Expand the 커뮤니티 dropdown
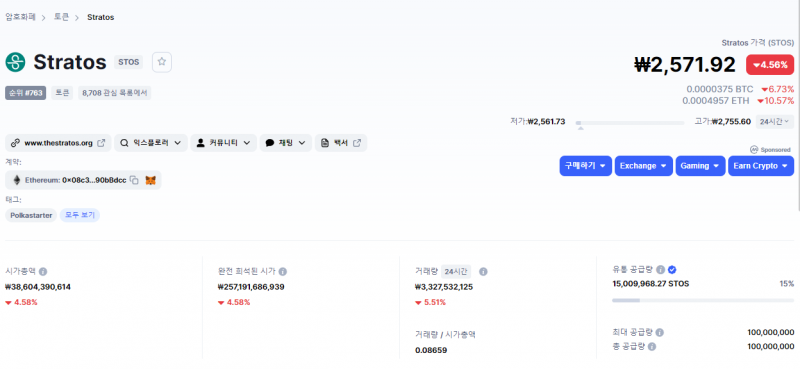800x369 pixels. click(x=223, y=143)
